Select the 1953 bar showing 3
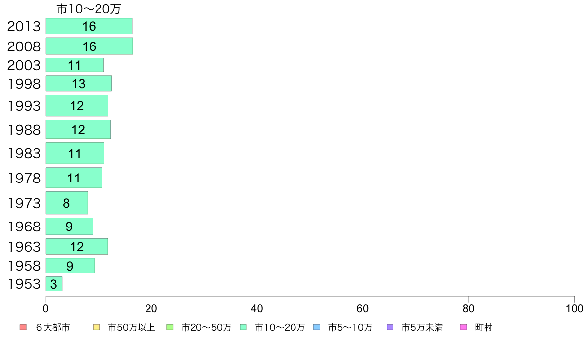Image resolution: width=588 pixels, height=364 pixels. 54,284
